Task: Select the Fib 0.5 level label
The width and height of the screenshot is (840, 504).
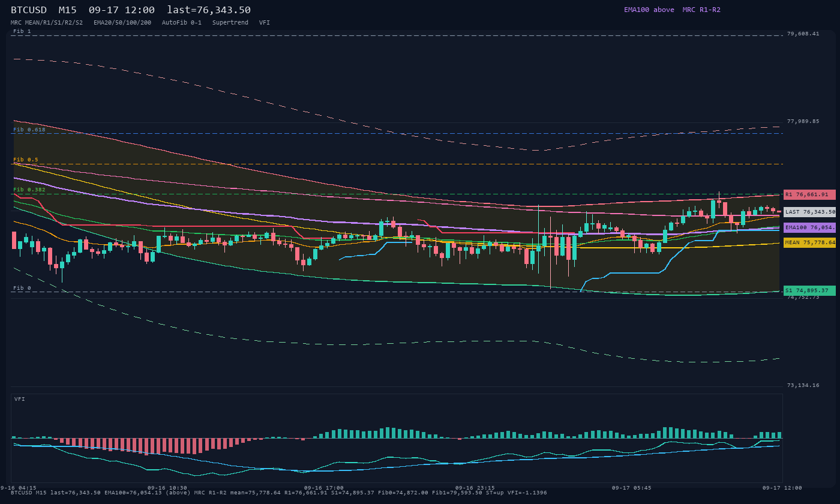Action: coord(26,160)
